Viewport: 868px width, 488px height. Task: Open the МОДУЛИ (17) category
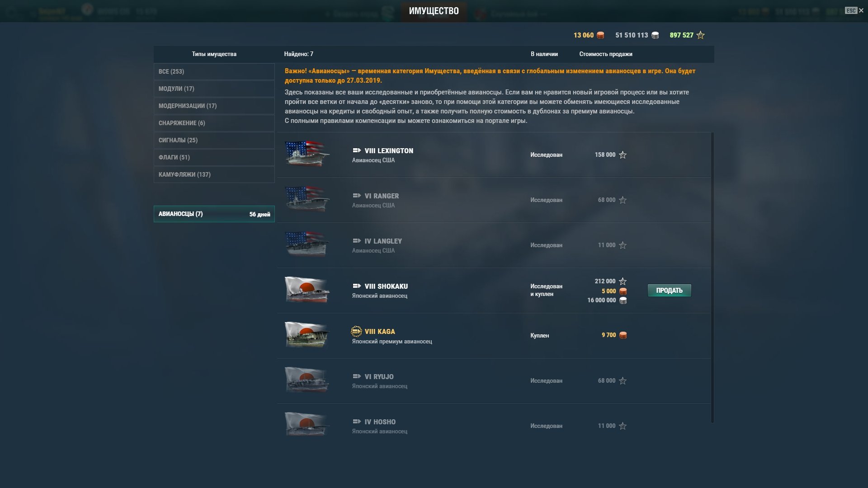pos(214,89)
